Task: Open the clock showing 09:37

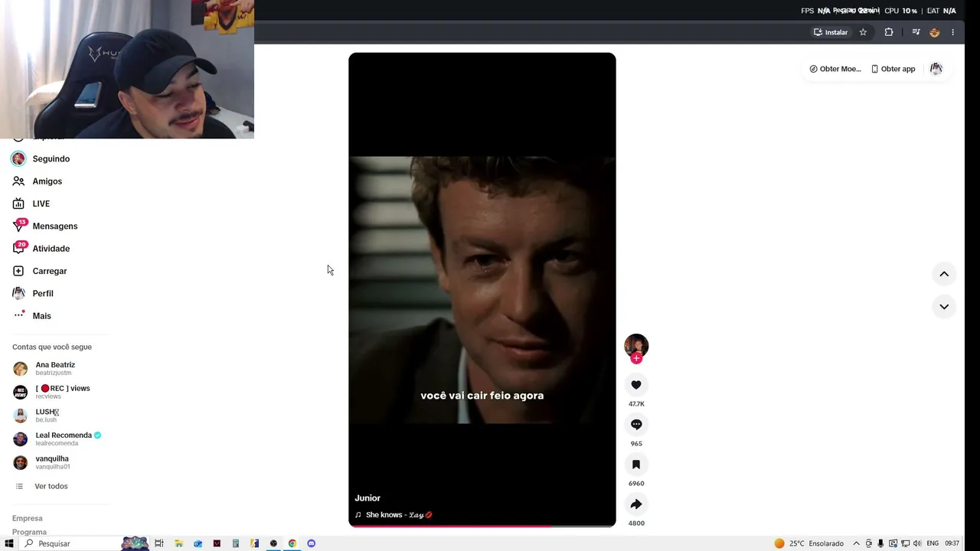Action: [x=952, y=543]
